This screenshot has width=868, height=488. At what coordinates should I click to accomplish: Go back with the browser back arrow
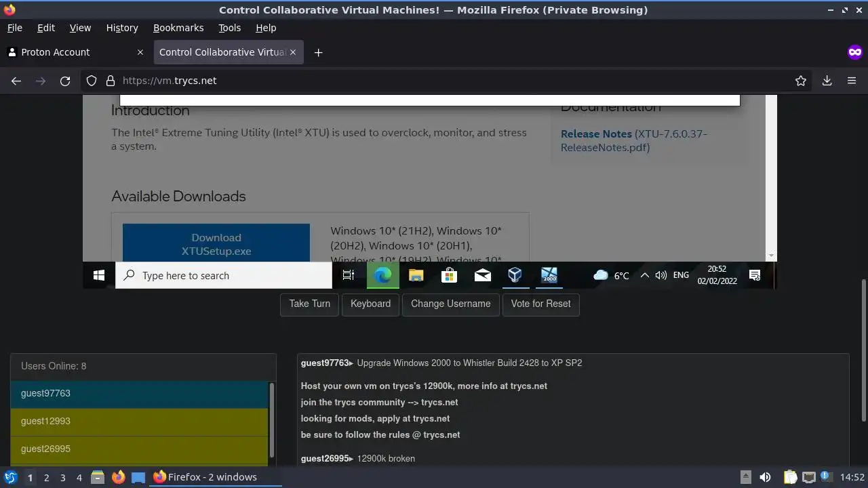pyautogui.click(x=16, y=81)
